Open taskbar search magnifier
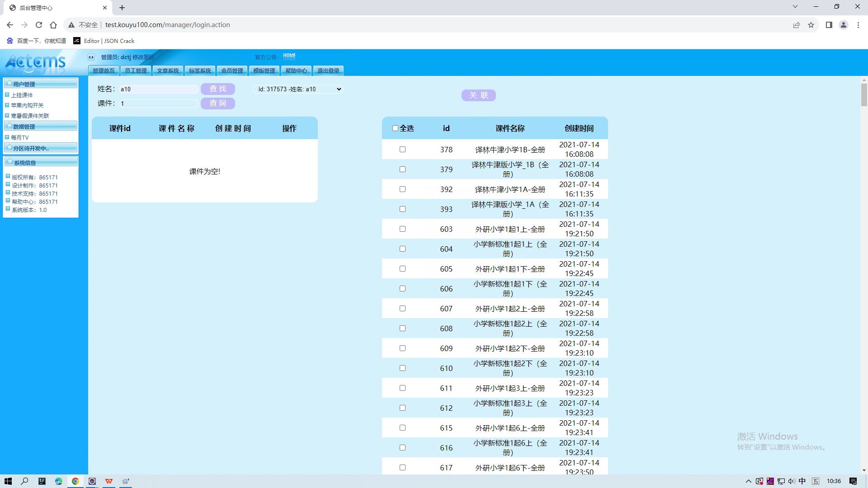868x488 pixels. 25,481
